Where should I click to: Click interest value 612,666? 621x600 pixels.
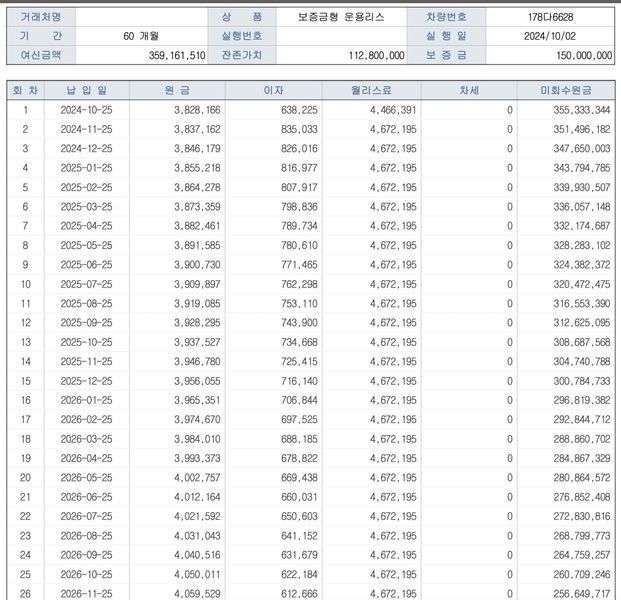click(299, 594)
